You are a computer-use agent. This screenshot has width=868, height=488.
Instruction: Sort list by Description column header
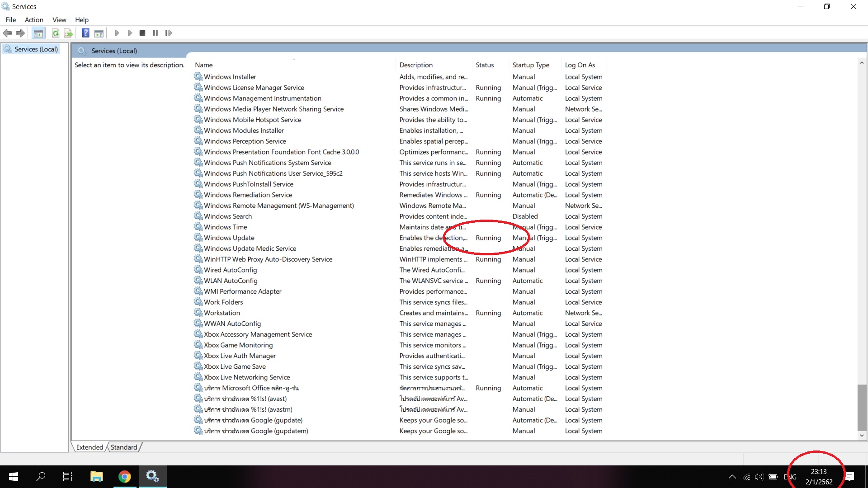coord(434,65)
